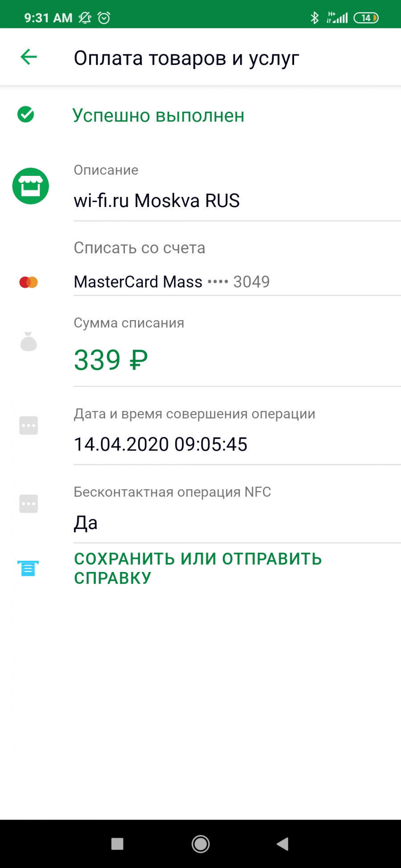Tap the Оплата товаров и услуг title
Screen dimensions: 401x868
[186, 58]
